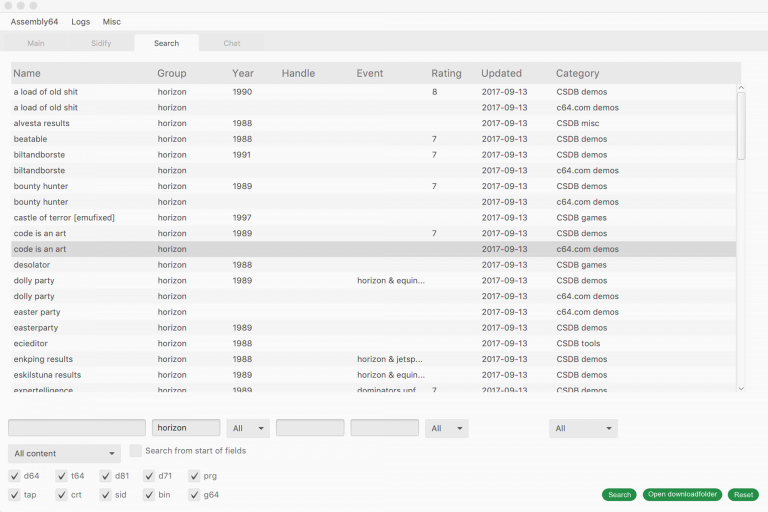Open the Chat tab
This screenshot has height=512, width=768.
tap(232, 43)
